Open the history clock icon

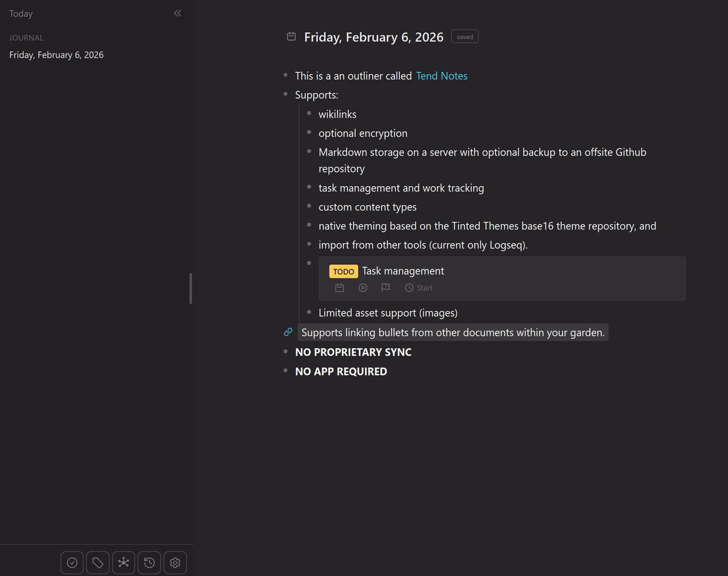tap(149, 562)
